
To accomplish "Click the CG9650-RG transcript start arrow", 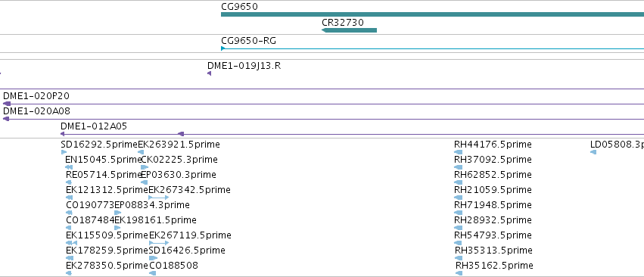I will (x=223, y=48).
